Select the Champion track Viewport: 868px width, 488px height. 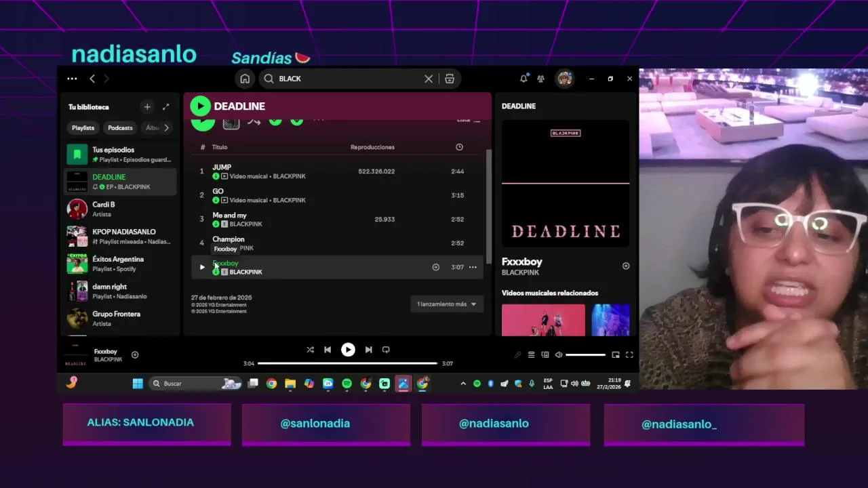[x=337, y=243]
